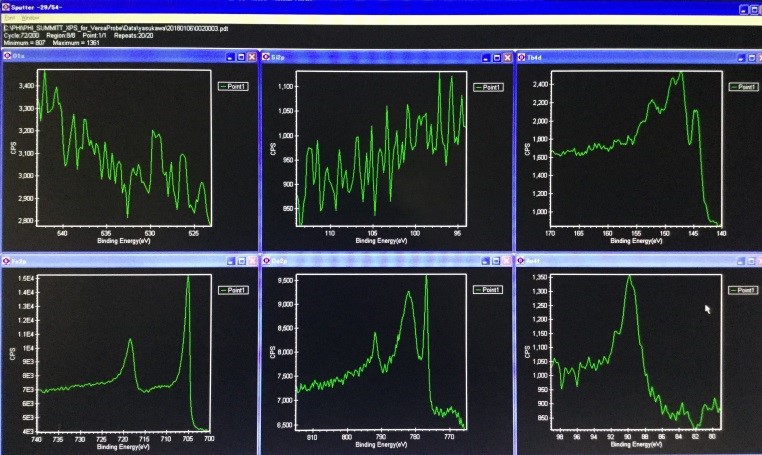Maximize the Si2p spectrum window
762x455 pixels.
pos(496,57)
